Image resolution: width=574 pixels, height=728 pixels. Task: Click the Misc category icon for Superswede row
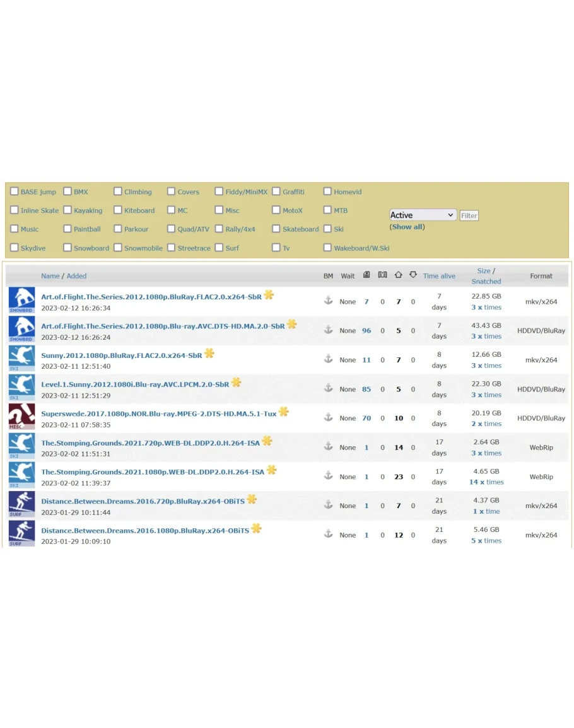[22, 417]
